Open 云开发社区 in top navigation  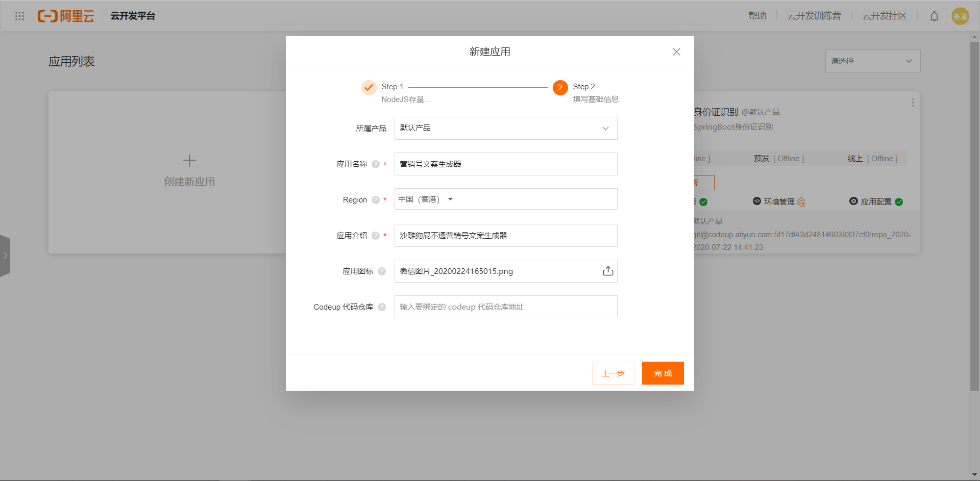pyautogui.click(x=884, y=16)
